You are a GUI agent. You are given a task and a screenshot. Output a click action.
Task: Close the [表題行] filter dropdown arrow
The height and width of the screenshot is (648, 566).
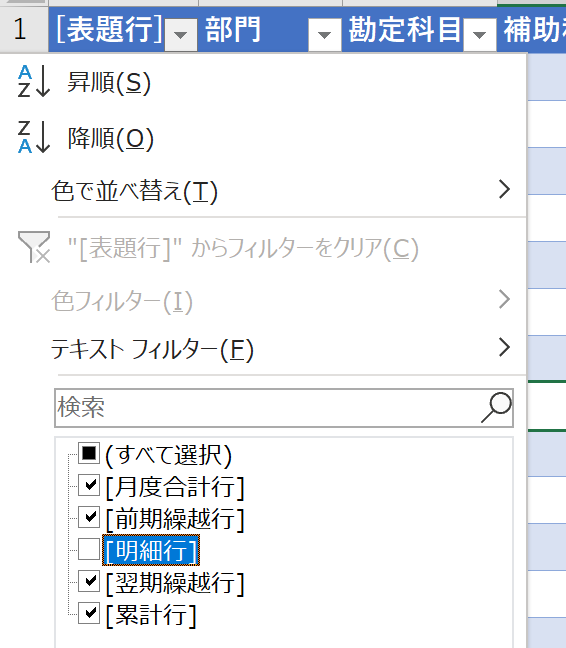pos(181,35)
